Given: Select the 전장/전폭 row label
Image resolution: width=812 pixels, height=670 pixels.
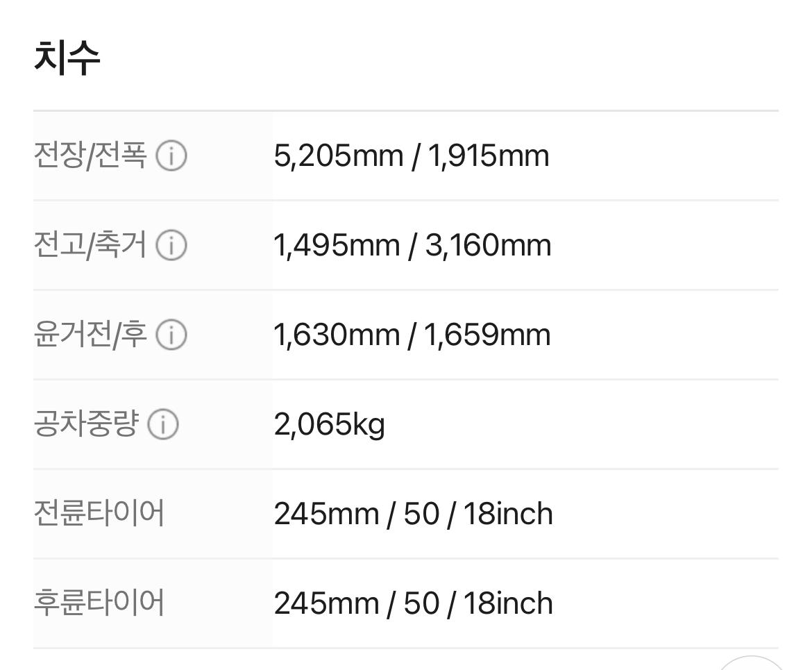Looking at the screenshot, I should click(90, 156).
